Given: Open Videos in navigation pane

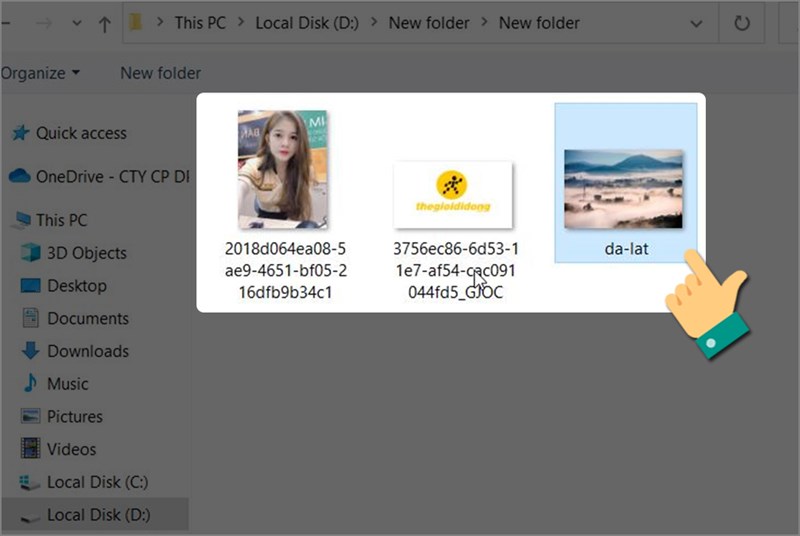Looking at the screenshot, I should click(71, 449).
